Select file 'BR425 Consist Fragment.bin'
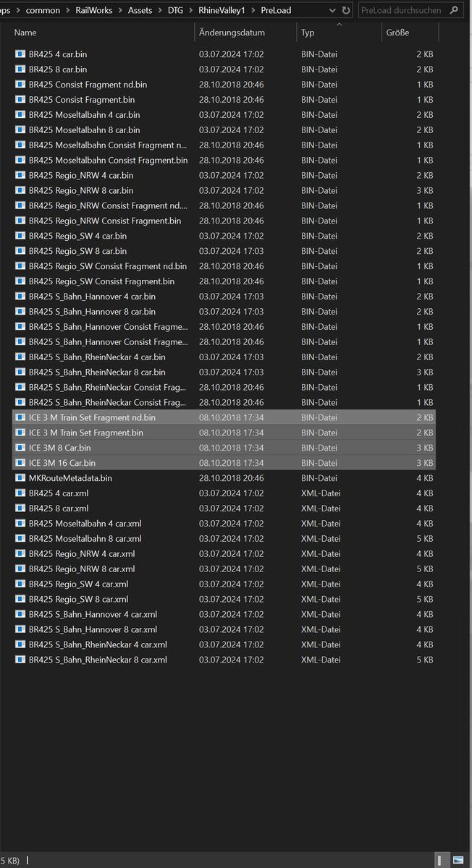Screen dimensions: 472x868 82,100
